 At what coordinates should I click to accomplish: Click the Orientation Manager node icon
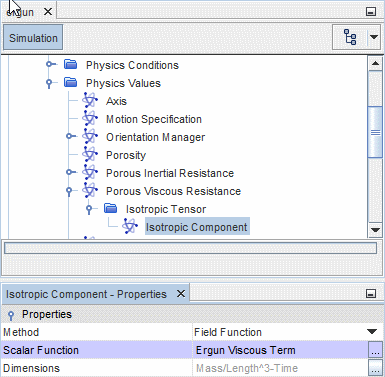pyautogui.click(x=90, y=136)
